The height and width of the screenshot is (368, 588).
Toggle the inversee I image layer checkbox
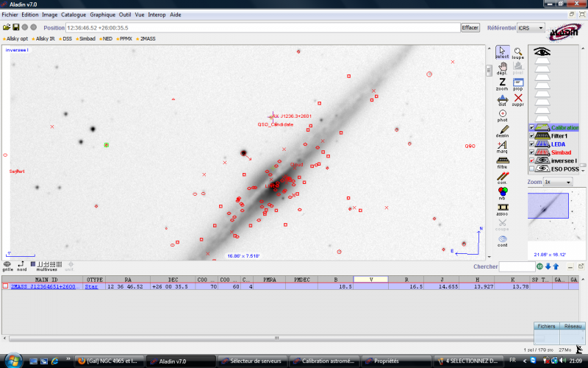pyautogui.click(x=531, y=160)
